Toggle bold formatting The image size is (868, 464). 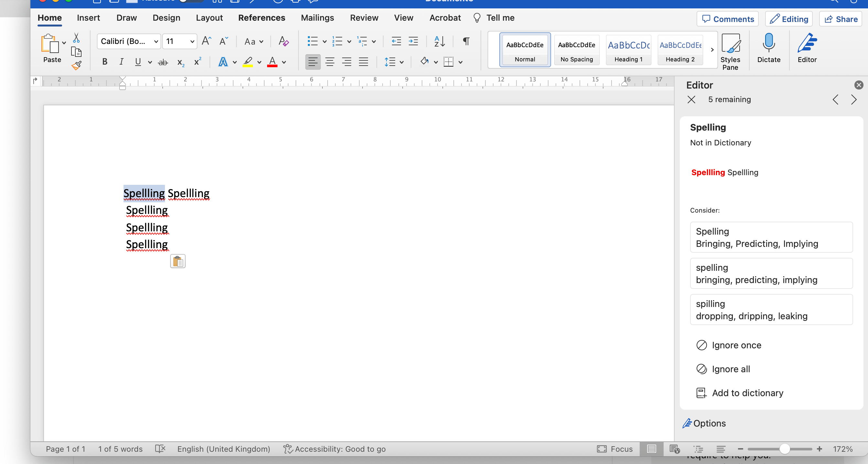pyautogui.click(x=105, y=62)
